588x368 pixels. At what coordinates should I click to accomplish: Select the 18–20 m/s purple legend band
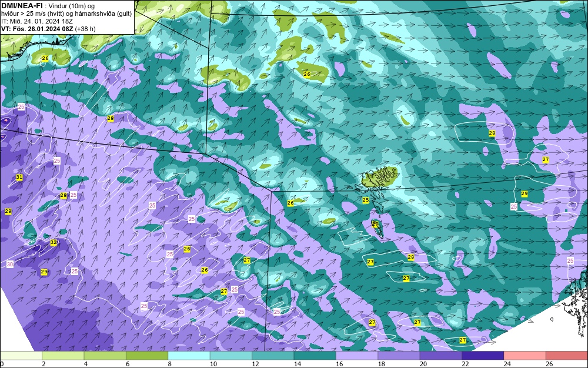399,356
